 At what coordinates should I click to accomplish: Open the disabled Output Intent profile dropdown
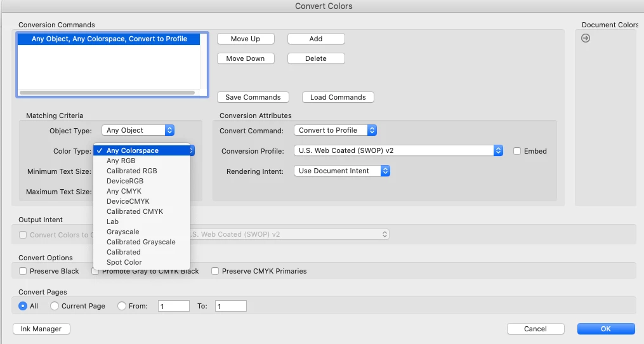coord(289,234)
